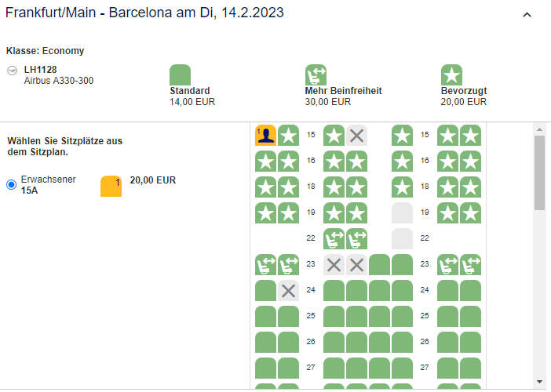Image resolution: width=551 pixels, height=392 pixels.
Task: Click the Mehr Beinfreiheit legend icon
Action: (316, 74)
